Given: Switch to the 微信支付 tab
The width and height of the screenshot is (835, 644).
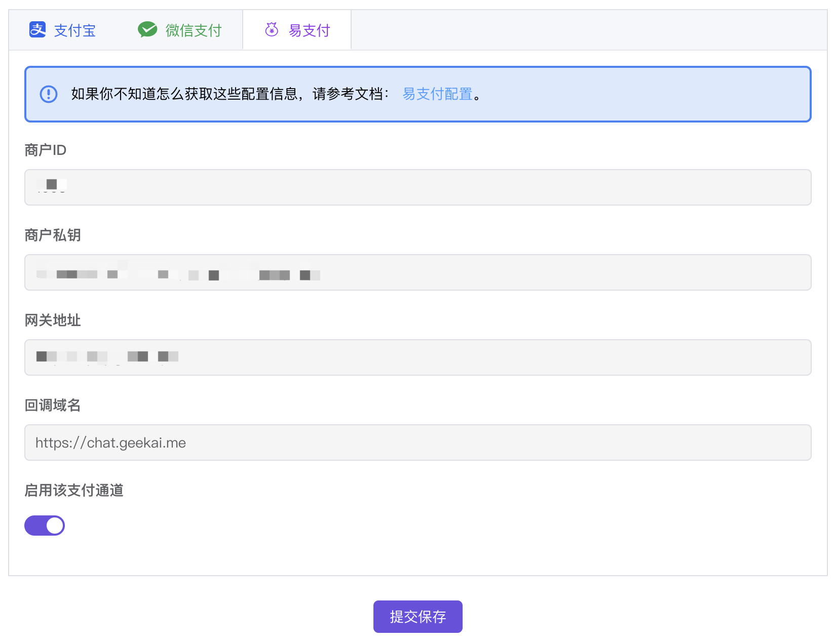Looking at the screenshot, I should [179, 30].
